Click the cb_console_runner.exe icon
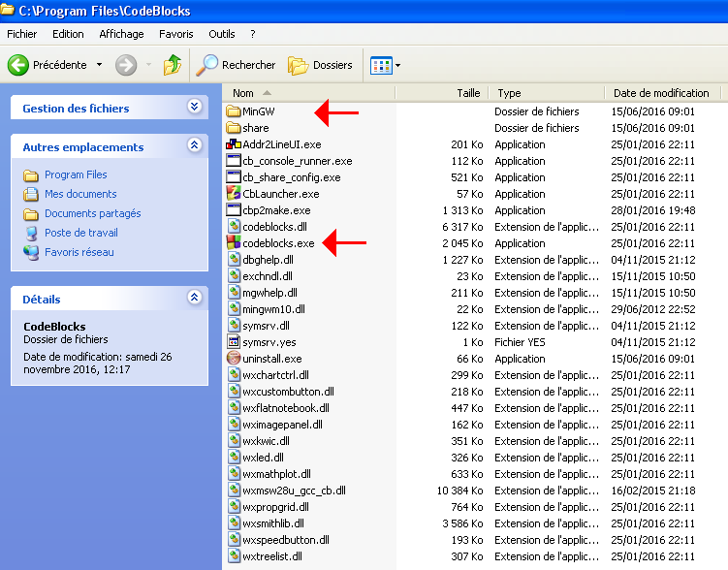Image resolution: width=728 pixels, height=570 pixels. click(x=233, y=161)
